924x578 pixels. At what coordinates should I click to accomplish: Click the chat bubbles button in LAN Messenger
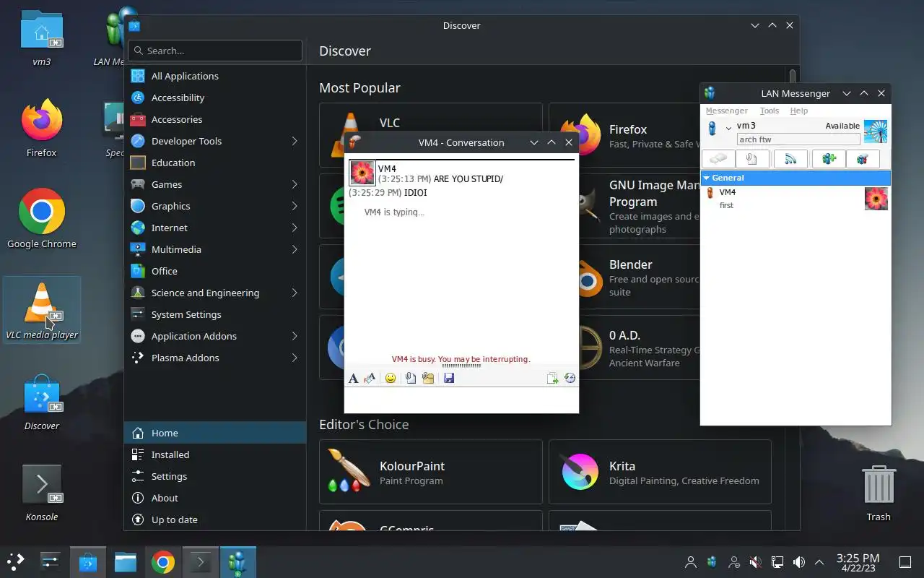[x=718, y=159]
